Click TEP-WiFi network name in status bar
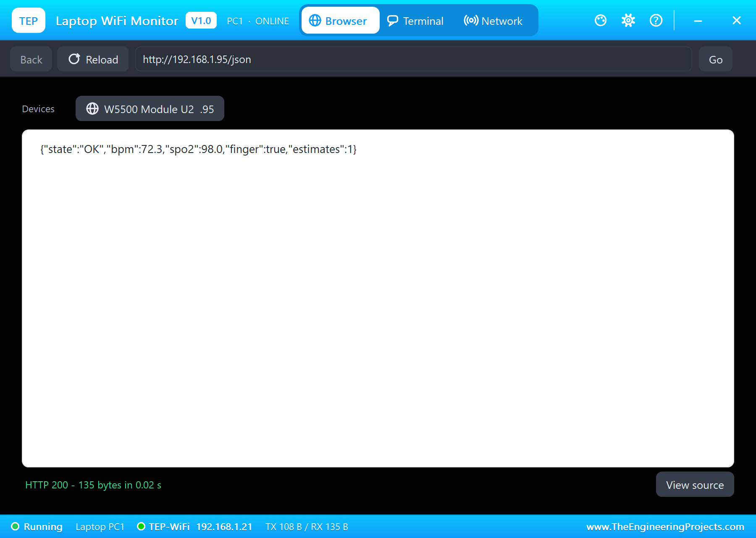756x538 pixels. 169,527
